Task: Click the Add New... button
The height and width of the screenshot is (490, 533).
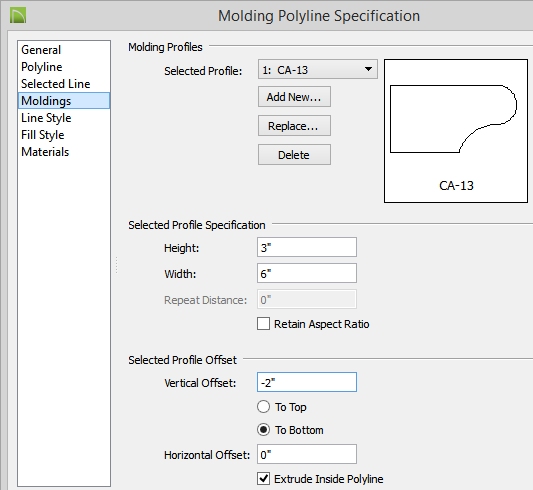Action: point(294,97)
